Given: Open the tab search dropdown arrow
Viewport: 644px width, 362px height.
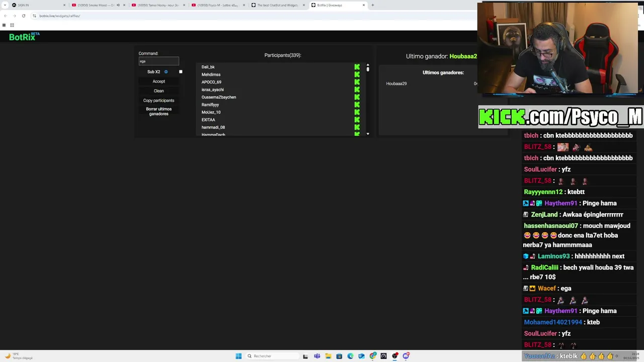Looking at the screenshot, I should tap(4, 5).
